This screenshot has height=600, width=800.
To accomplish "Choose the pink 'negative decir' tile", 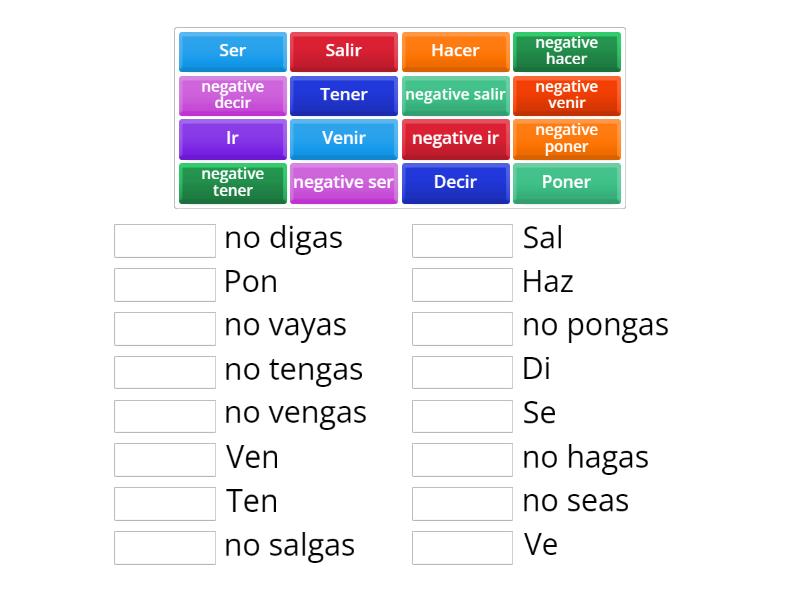I will pyautogui.click(x=232, y=95).
